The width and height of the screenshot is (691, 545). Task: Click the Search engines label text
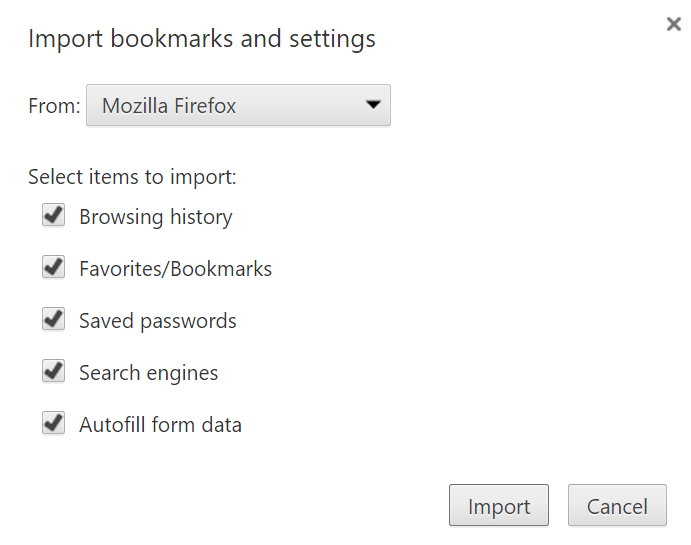tap(149, 373)
